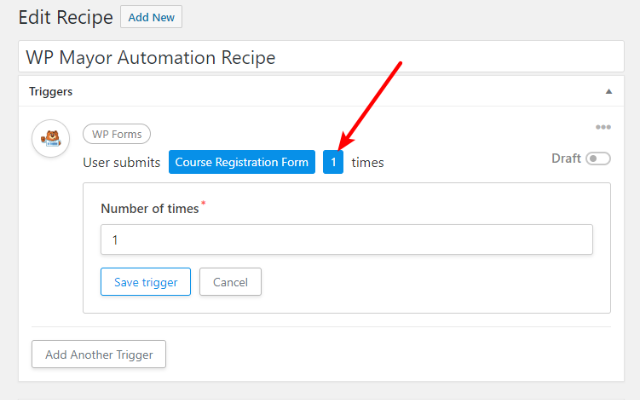Click the Edit Recipe page heading
This screenshot has width=640, height=400.
pyautogui.click(x=66, y=17)
